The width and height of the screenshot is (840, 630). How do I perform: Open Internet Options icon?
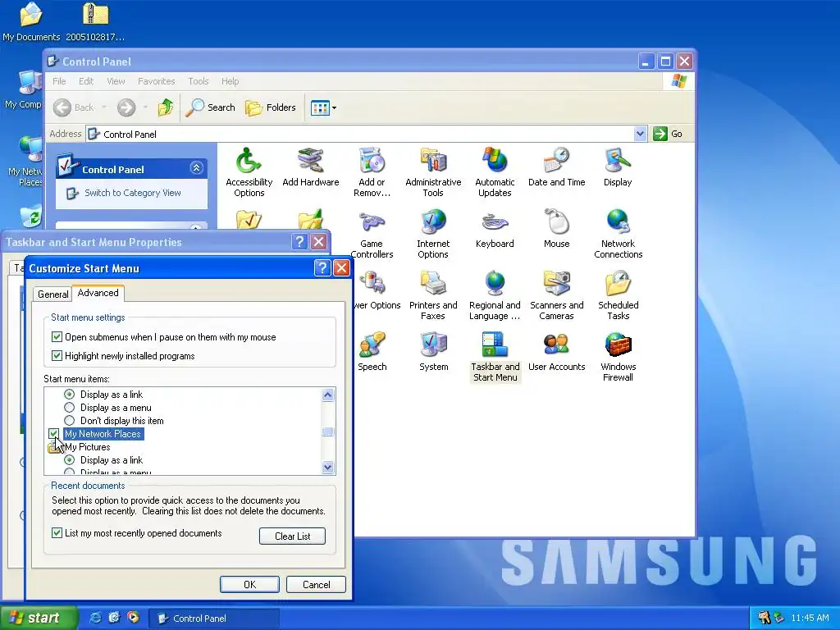(433, 234)
